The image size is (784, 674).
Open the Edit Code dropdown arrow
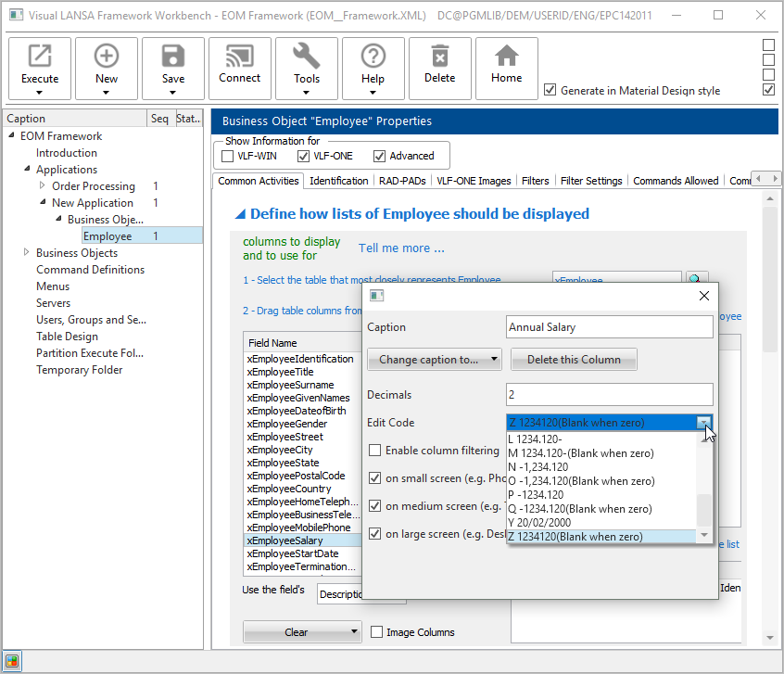click(x=704, y=423)
